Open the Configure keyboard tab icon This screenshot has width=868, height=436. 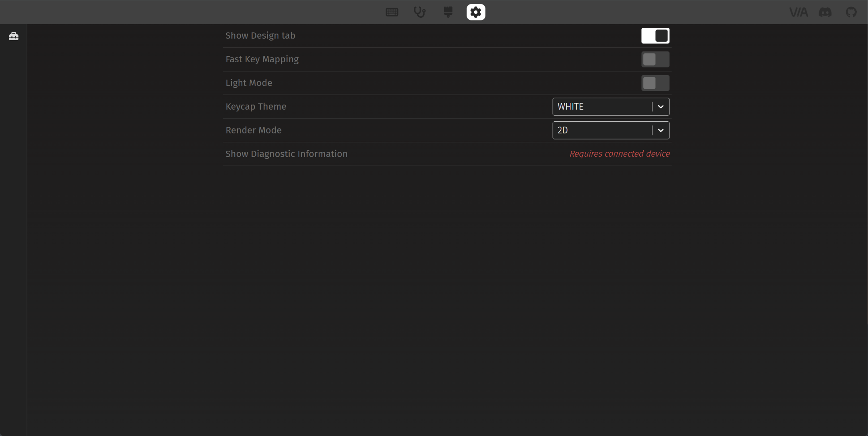point(392,12)
